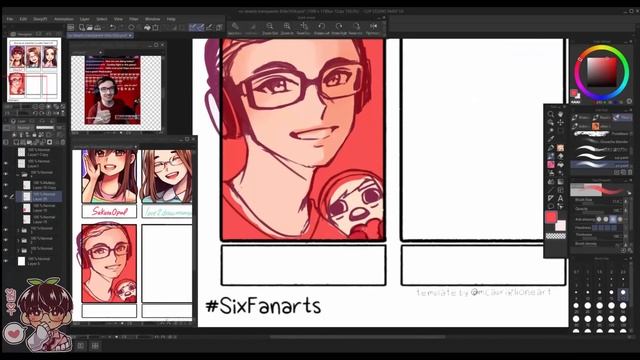Select the highlighted sub tool group tab
Image resolution: width=640 pixels, height=360 pixels.
[x=622, y=118]
